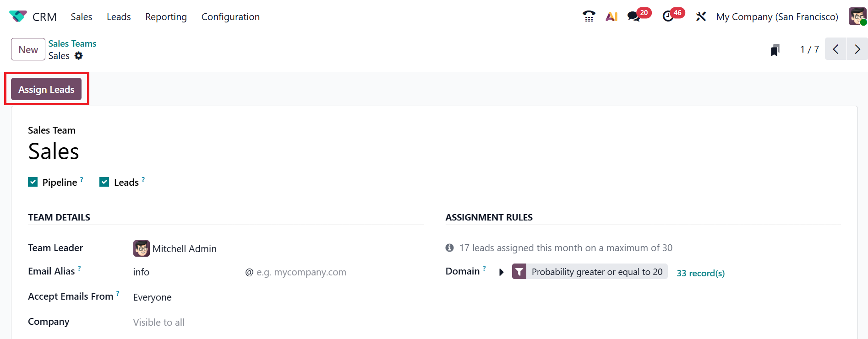Open the Configuration menu
The height and width of the screenshot is (339, 868).
[230, 17]
